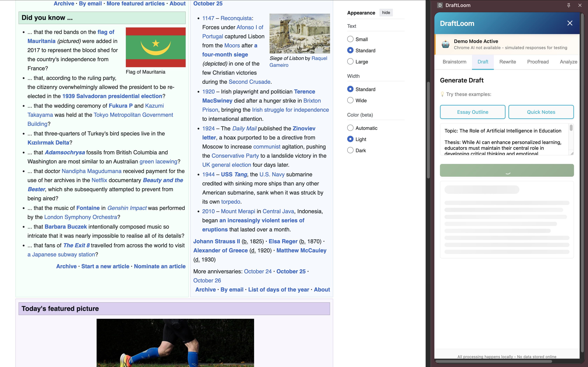The image size is (588, 367).
Task: Select Small text size
Action: click(x=350, y=39)
